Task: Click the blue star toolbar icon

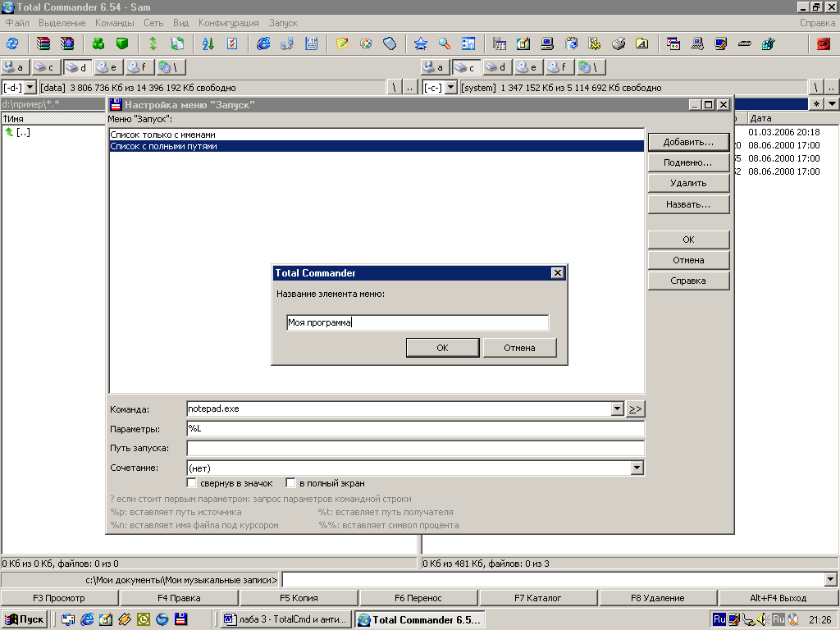Action: 420,43
